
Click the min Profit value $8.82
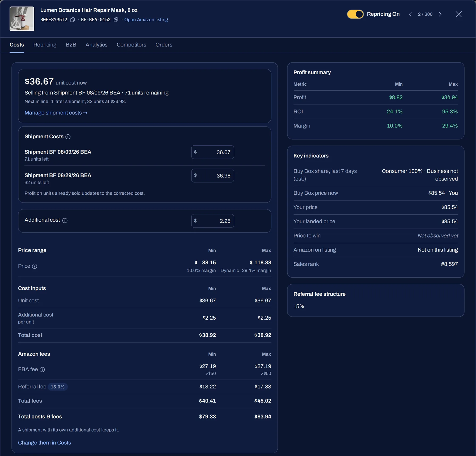point(396,97)
